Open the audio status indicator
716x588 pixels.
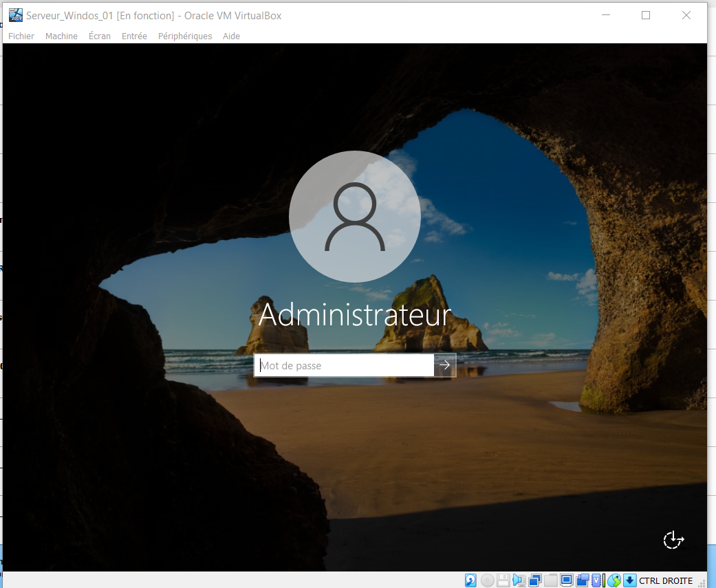519,580
